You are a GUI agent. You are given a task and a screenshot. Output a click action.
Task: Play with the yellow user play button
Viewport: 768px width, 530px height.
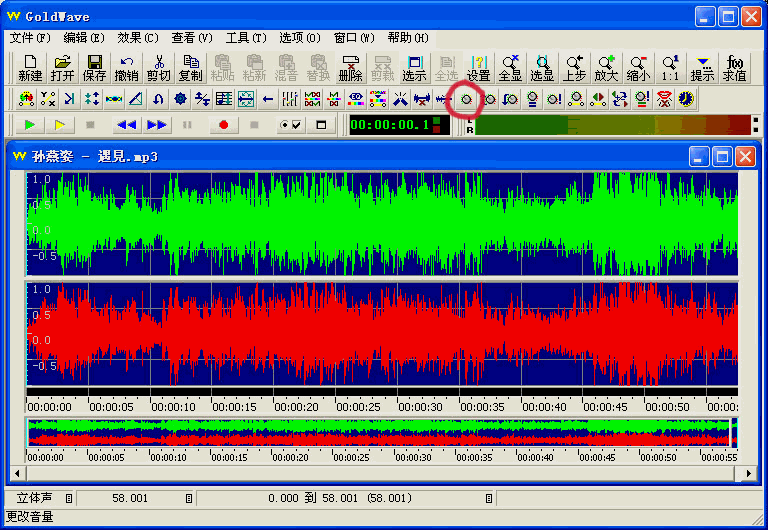tap(60, 125)
